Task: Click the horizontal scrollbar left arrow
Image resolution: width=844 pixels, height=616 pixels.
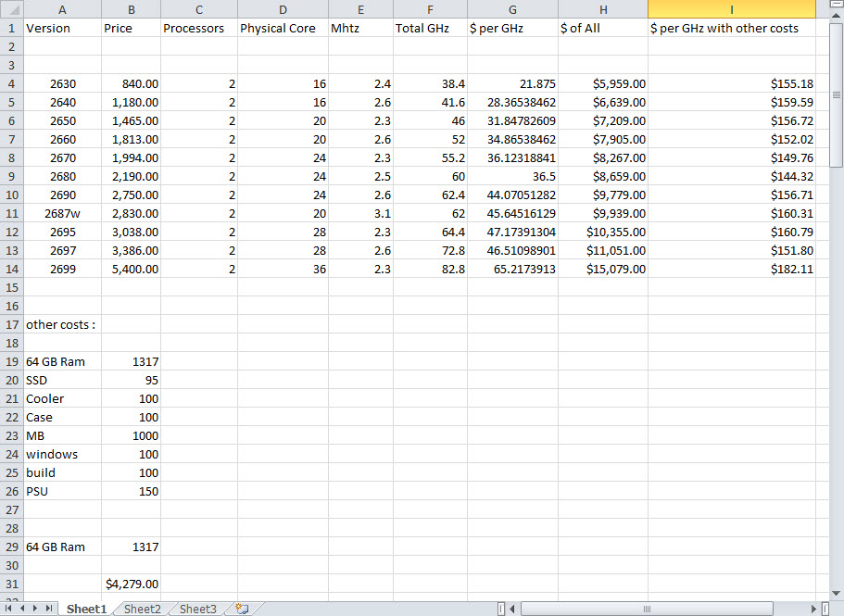Action: pyautogui.click(x=512, y=609)
